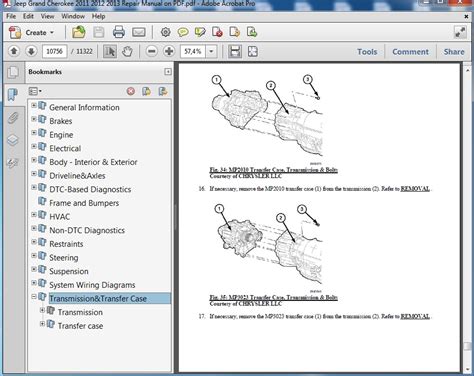Show the Page Thumbnails panel
Viewport: 474px width, 376px height.
[13, 72]
